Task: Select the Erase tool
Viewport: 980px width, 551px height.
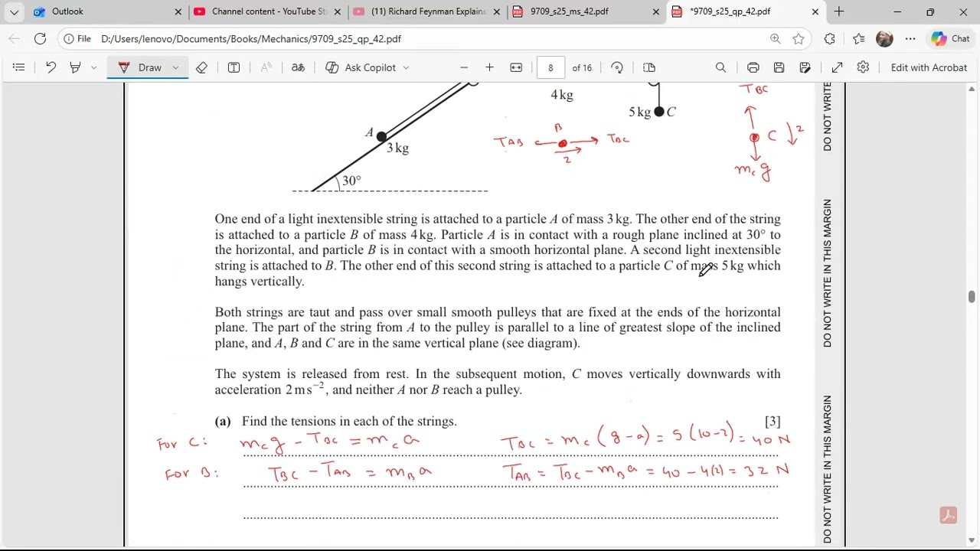Action: pos(201,67)
